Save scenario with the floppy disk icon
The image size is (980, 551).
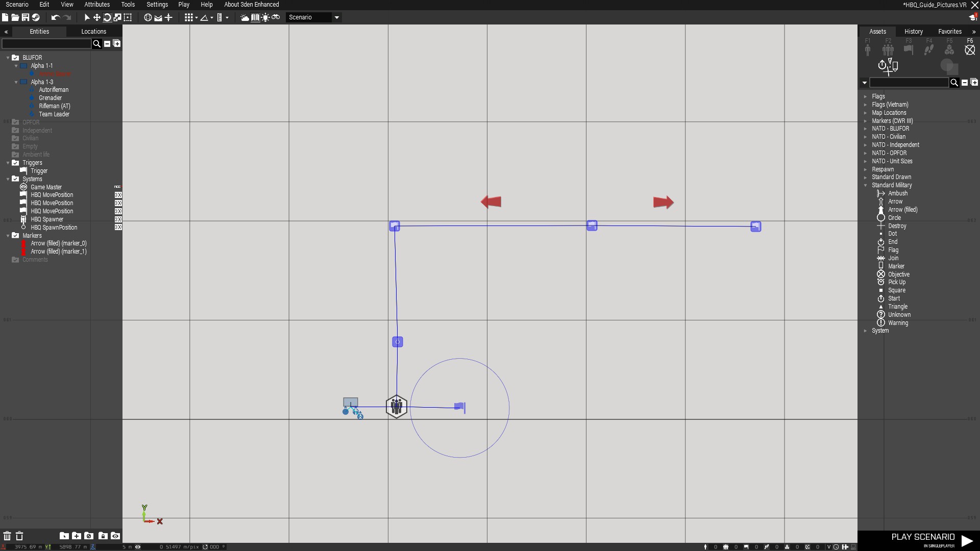pyautogui.click(x=26, y=17)
